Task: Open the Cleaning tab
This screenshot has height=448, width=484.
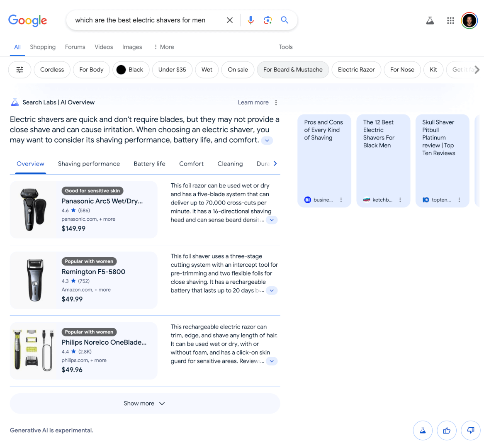Action: click(x=230, y=163)
